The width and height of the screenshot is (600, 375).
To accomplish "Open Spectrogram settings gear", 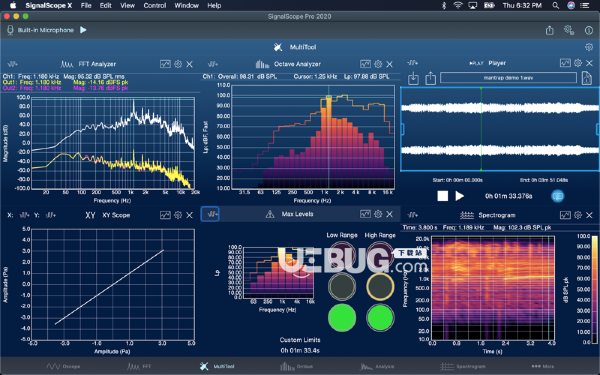I will pyautogui.click(x=578, y=215).
